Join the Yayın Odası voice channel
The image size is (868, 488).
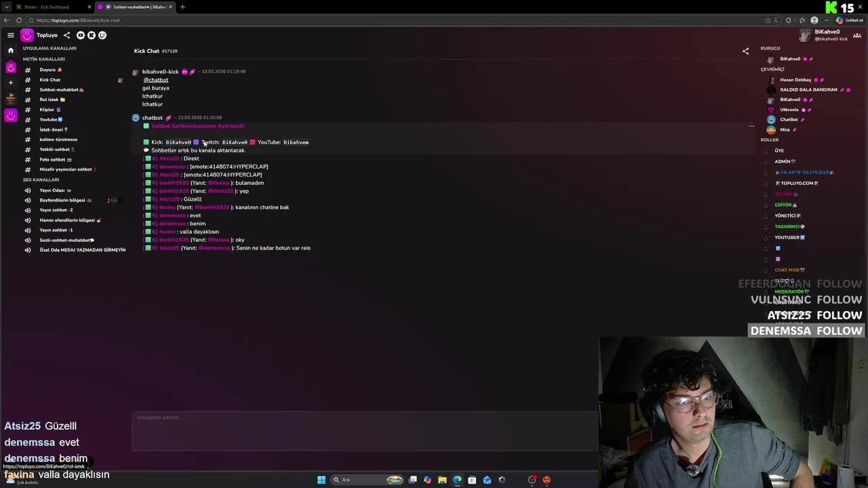(x=55, y=190)
